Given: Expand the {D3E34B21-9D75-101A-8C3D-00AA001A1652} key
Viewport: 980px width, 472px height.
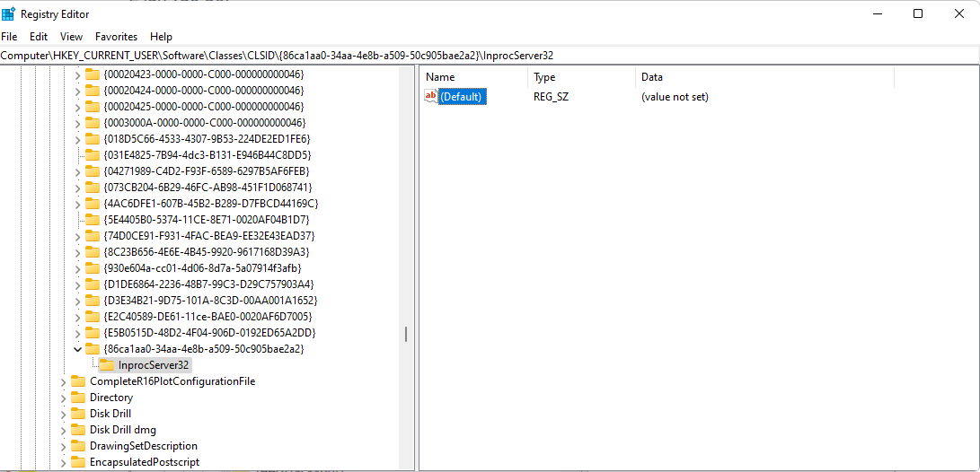Looking at the screenshot, I should tap(77, 301).
